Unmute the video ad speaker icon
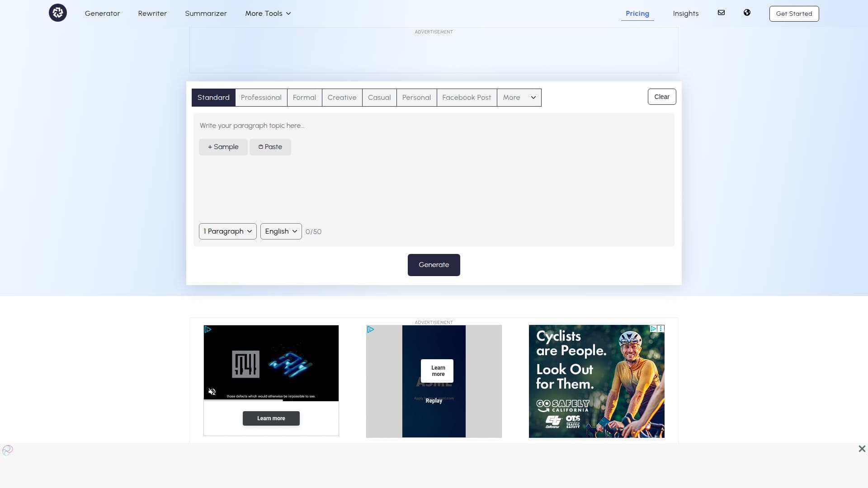Viewport: 868px width, 488px height. [x=212, y=392]
